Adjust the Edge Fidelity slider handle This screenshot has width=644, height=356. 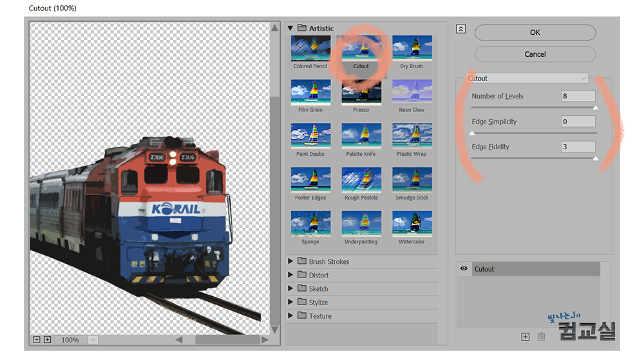tap(595, 158)
